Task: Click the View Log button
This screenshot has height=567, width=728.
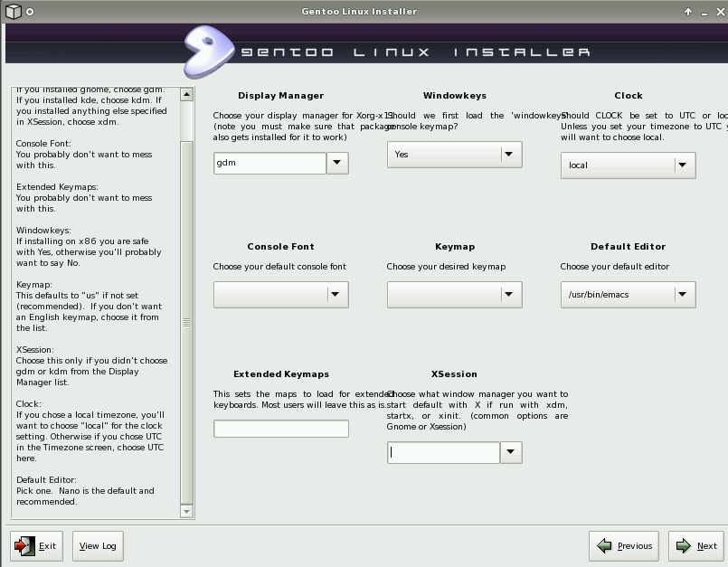Action: (x=98, y=546)
